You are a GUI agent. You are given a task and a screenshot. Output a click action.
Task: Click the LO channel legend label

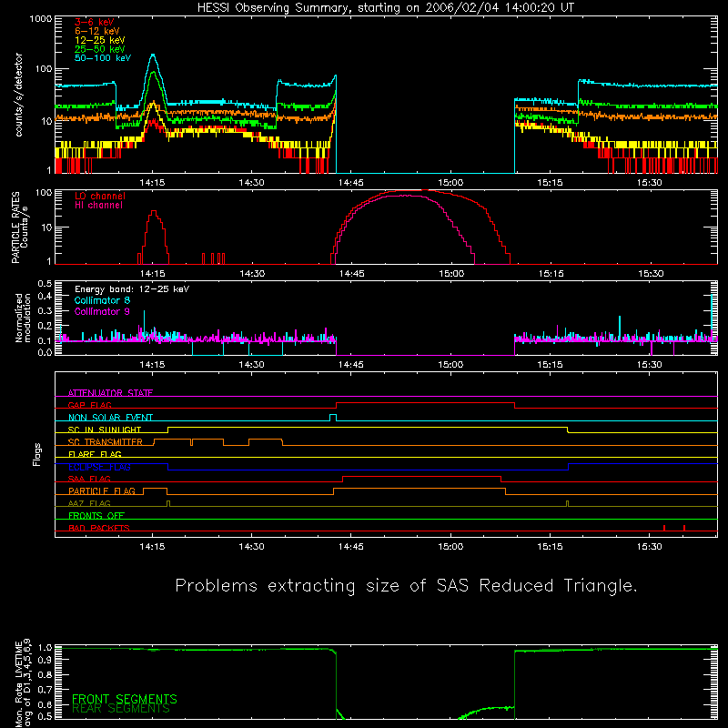[100, 196]
